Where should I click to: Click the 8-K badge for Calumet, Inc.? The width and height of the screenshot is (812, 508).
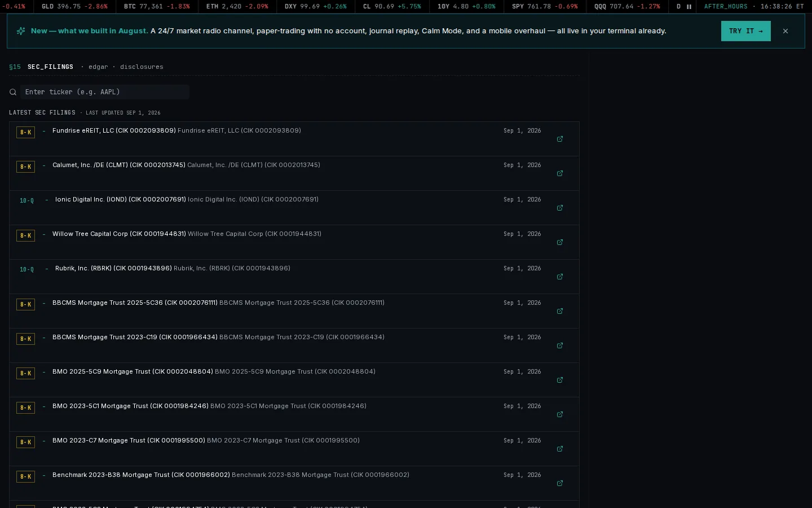[x=25, y=167]
